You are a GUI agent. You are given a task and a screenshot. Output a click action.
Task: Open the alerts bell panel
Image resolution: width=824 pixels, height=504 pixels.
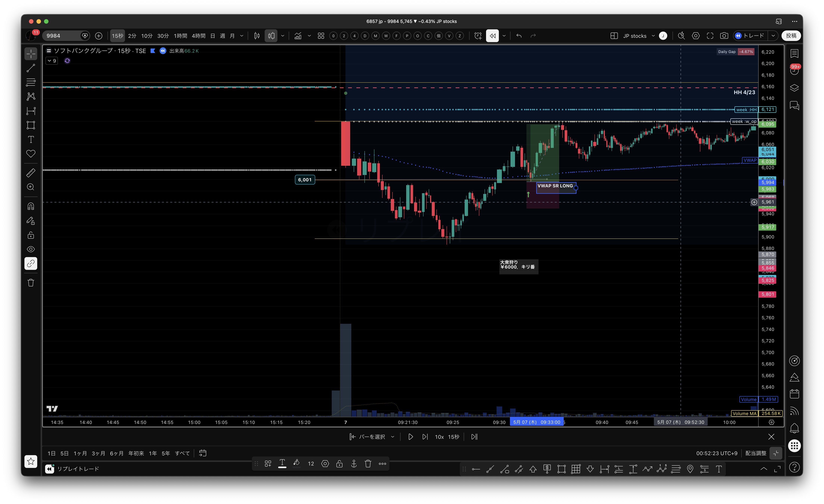coord(794,428)
